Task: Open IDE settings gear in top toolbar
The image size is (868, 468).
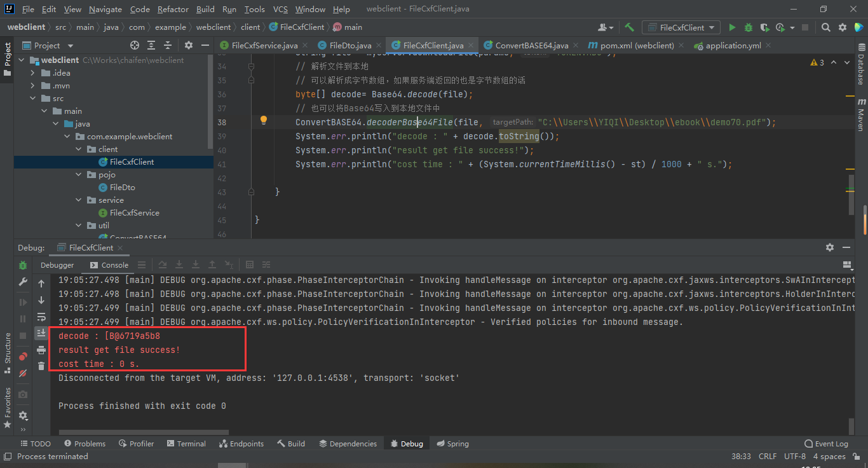Action: (x=843, y=27)
